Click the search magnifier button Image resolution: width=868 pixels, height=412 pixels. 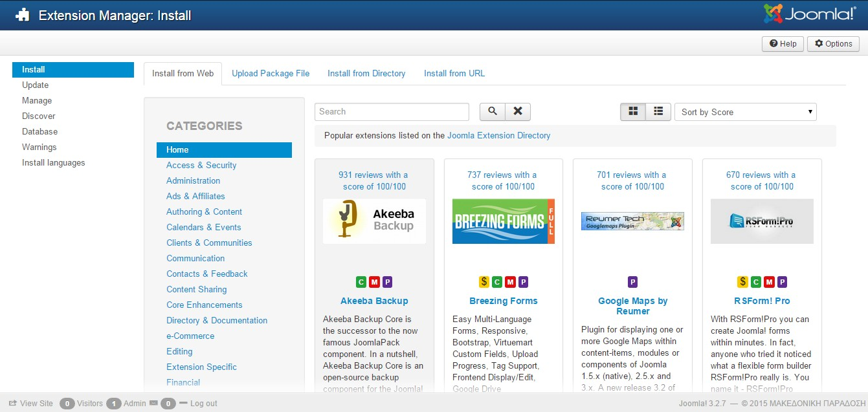point(492,111)
